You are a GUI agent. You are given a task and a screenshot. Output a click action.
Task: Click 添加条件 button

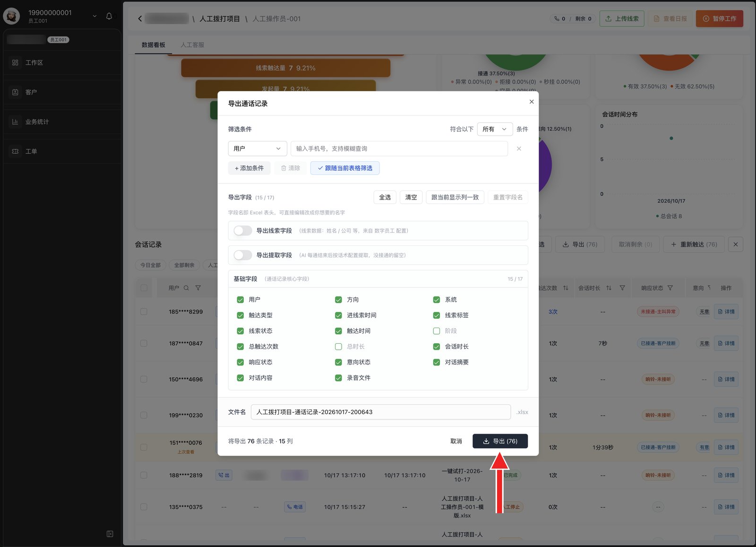pyautogui.click(x=249, y=168)
